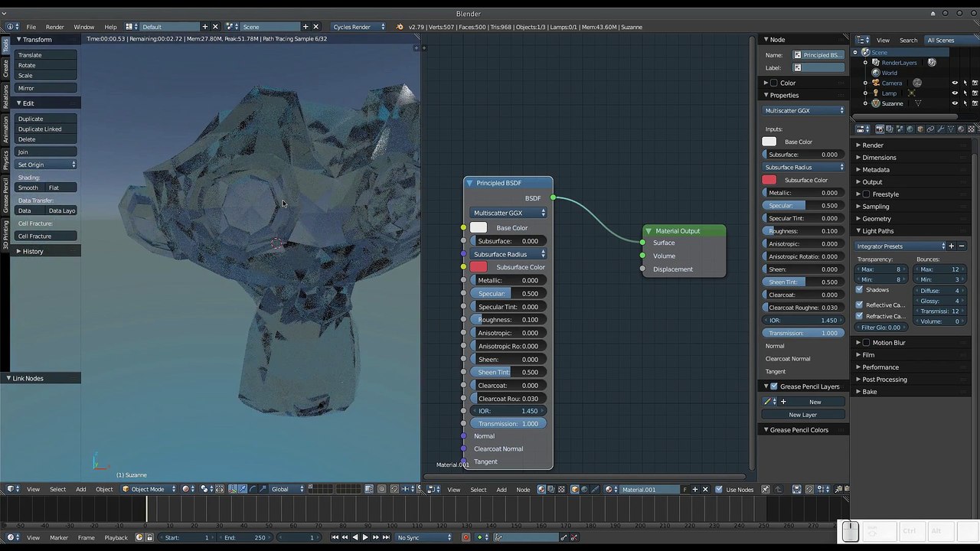Open timeline Marker menu
This screenshot has width=980, height=551.
point(59,538)
